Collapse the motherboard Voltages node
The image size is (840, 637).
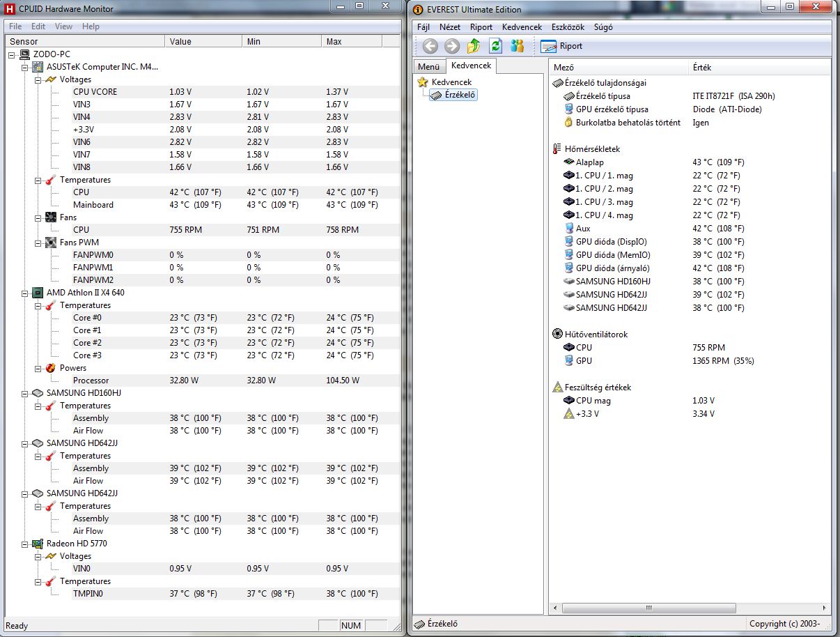coord(38,79)
